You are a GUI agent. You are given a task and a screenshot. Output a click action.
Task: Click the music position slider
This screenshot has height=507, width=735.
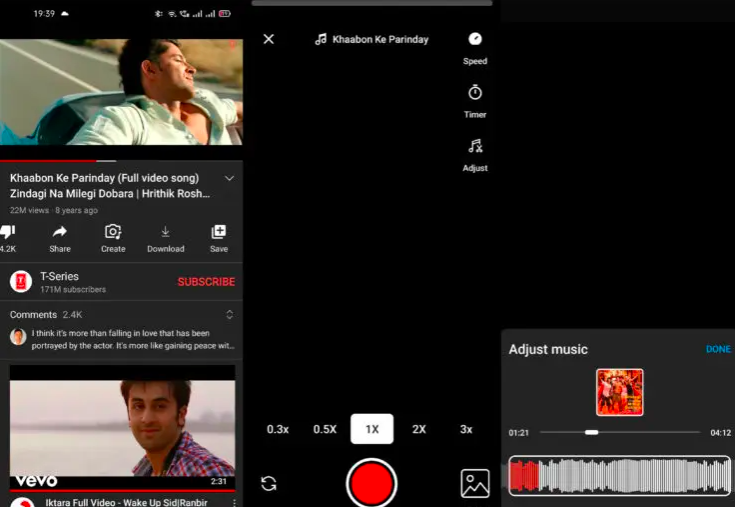click(x=591, y=432)
